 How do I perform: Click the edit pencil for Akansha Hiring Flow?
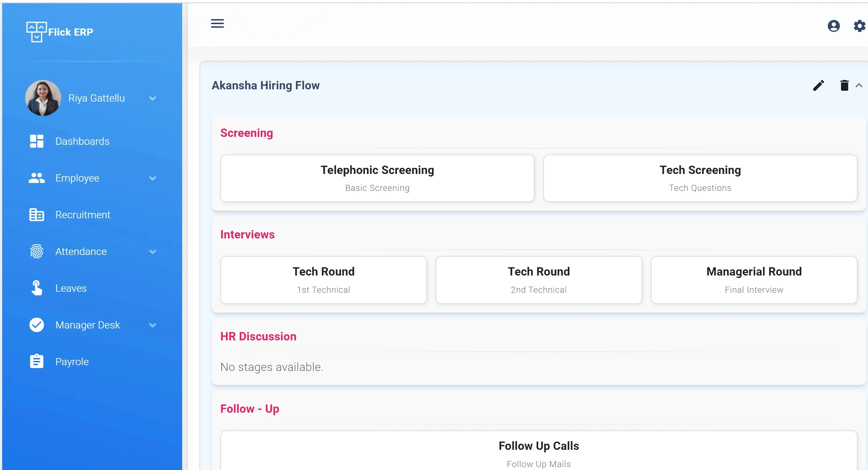[x=819, y=85]
